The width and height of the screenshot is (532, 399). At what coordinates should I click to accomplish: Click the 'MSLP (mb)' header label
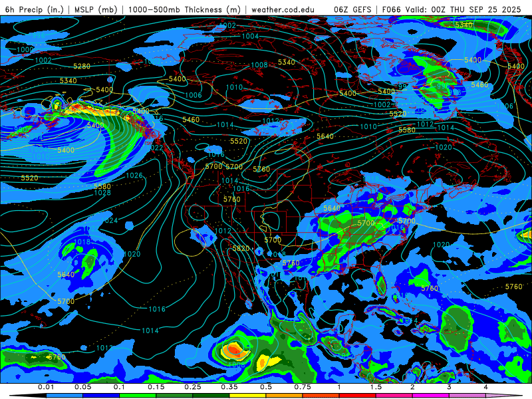point(96,9)
